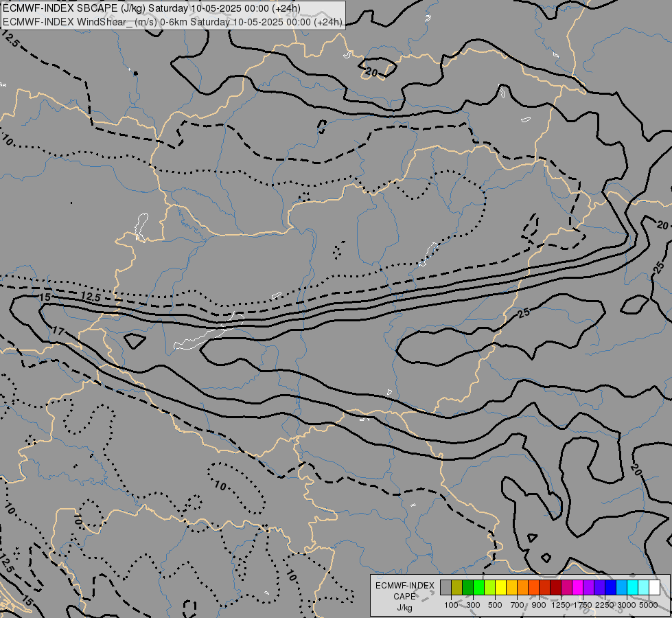Screen dimensions: 672x618
Task: Select the pure yellow legend swatch
Action: (500, 587)
